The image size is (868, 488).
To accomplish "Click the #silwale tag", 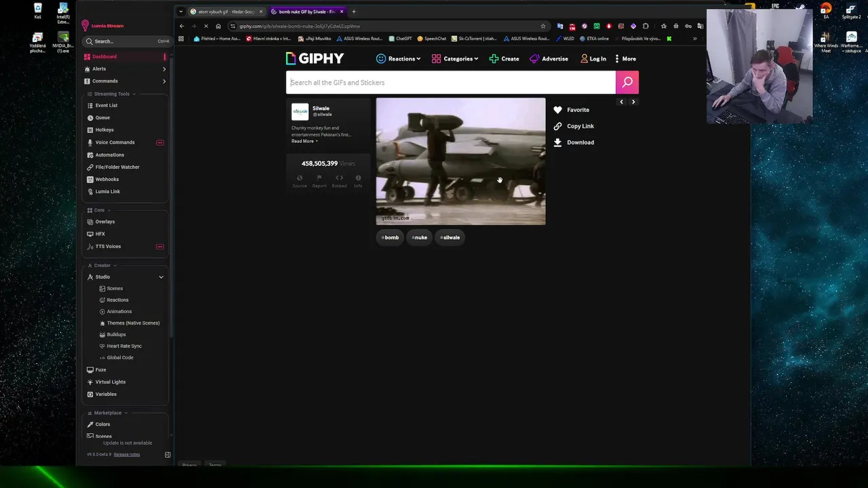I will point(450,238).
